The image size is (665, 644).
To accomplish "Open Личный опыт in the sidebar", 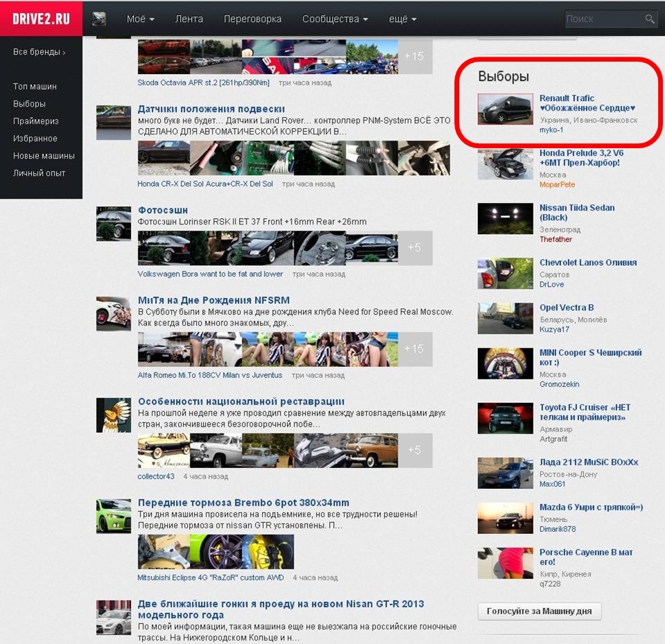I will (39, 173).
